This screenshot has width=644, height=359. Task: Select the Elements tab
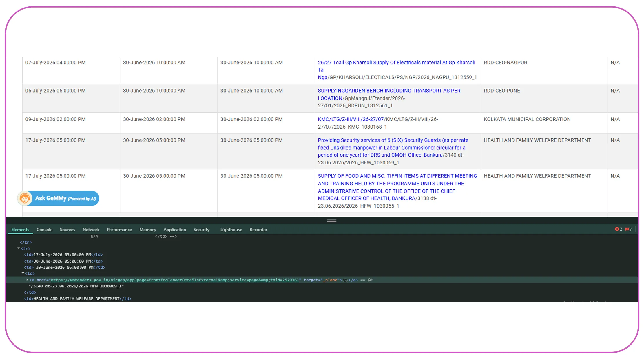(x=20, y=230)
